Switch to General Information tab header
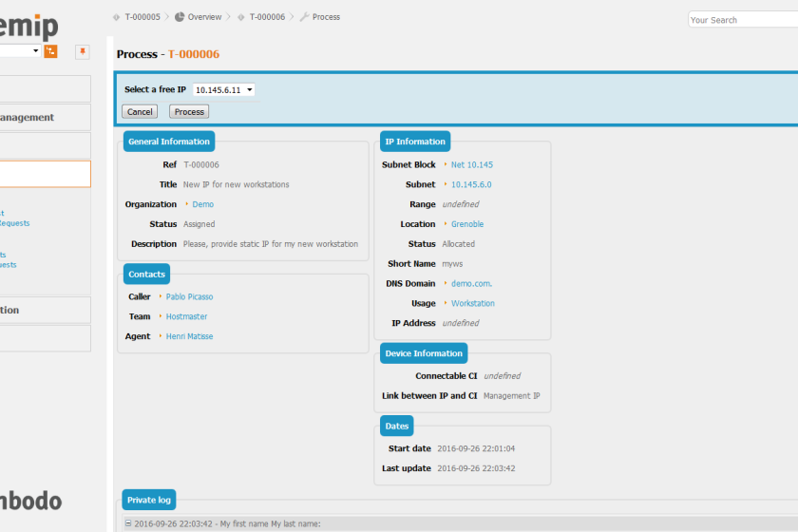The width and height of the screenshot is (798, 532). tap(169, 142)
